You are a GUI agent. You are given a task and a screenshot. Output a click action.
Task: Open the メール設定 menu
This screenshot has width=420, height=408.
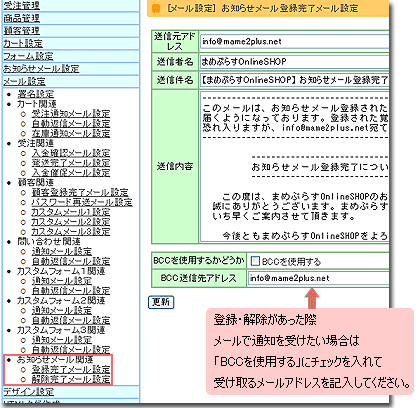pos(24,81)
